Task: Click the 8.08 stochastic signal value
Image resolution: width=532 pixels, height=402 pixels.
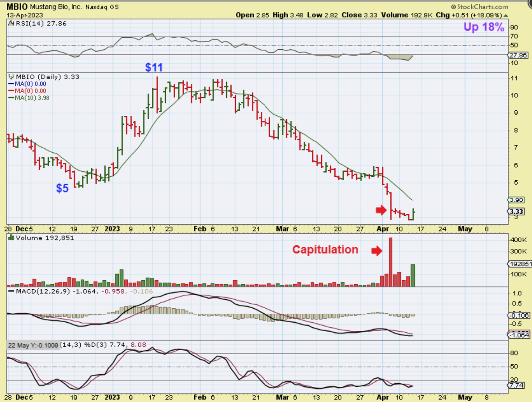Action: click(138, 345)
